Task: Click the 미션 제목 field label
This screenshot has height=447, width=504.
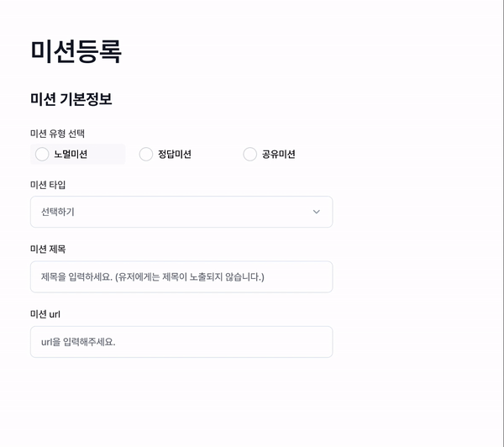Action: [48, 249]
